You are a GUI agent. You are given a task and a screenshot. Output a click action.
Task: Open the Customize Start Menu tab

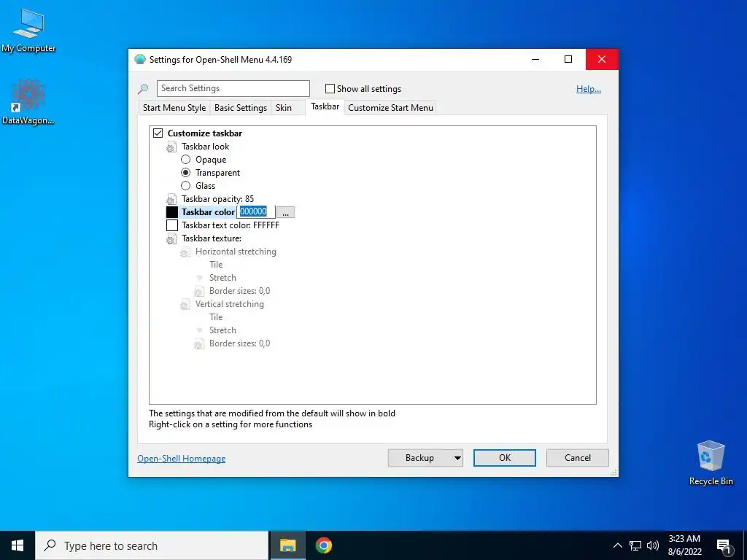[391, 108]
